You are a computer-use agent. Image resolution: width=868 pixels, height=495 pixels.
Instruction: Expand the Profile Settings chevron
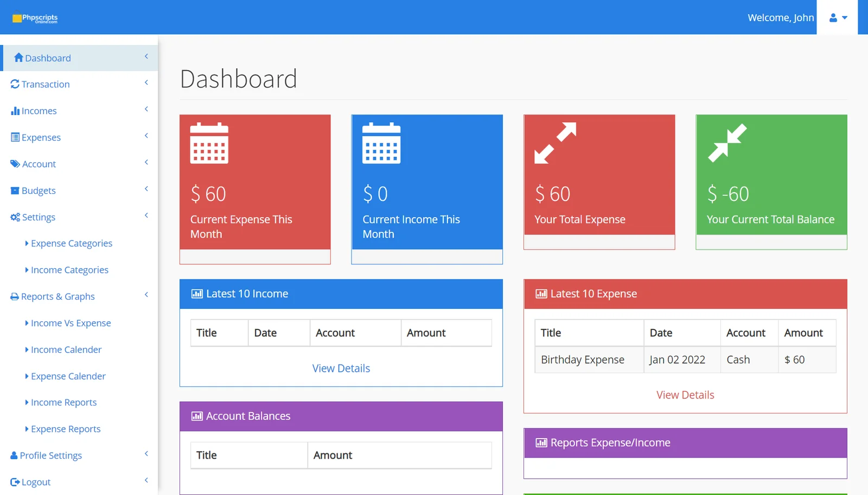(146, 454)
